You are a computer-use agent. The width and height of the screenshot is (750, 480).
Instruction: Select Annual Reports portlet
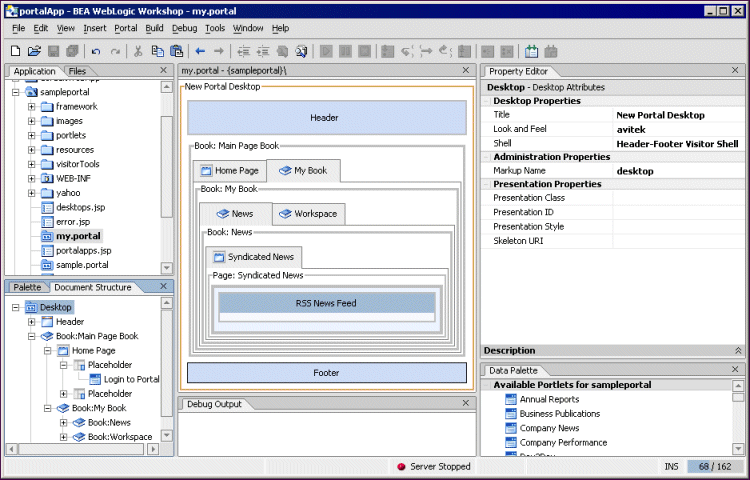click(x=549, y=399)
